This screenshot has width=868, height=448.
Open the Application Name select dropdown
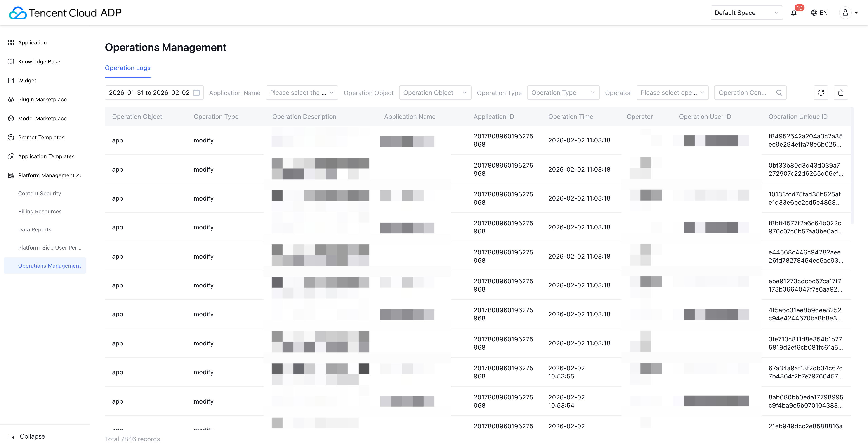(x=302, y=93)
